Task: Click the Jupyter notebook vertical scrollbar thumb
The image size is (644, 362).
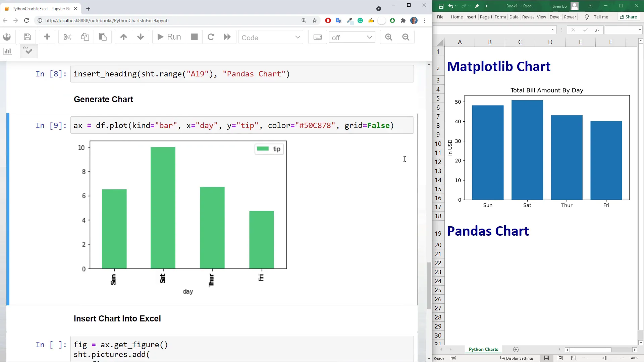Action: [x=429, y=285]
